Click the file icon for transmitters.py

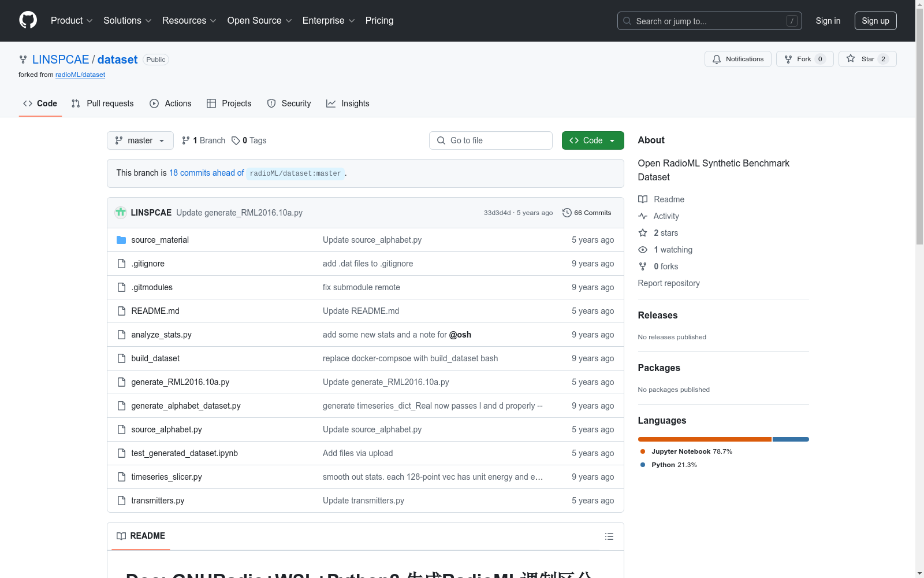[x=121, y=501]
